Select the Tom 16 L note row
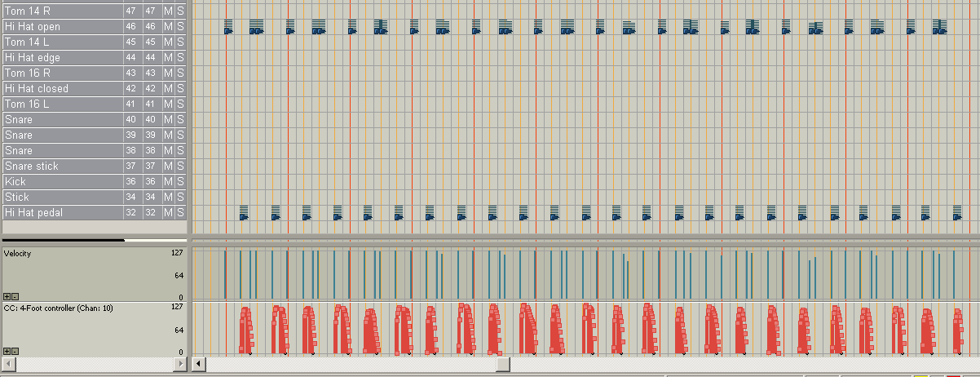The width and height of the screenshot is (980, 377). (x=61, y=104)
